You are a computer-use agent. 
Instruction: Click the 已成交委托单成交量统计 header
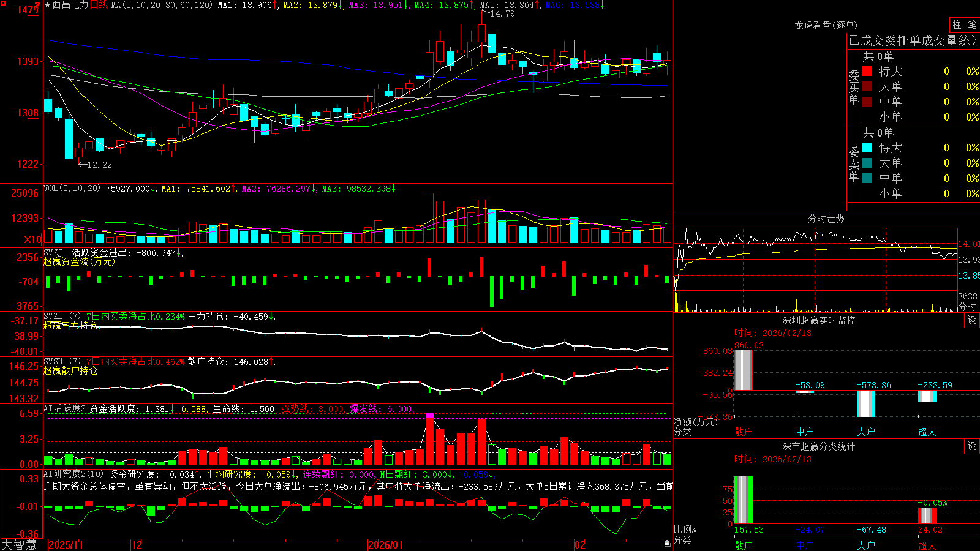pos(914,40)
